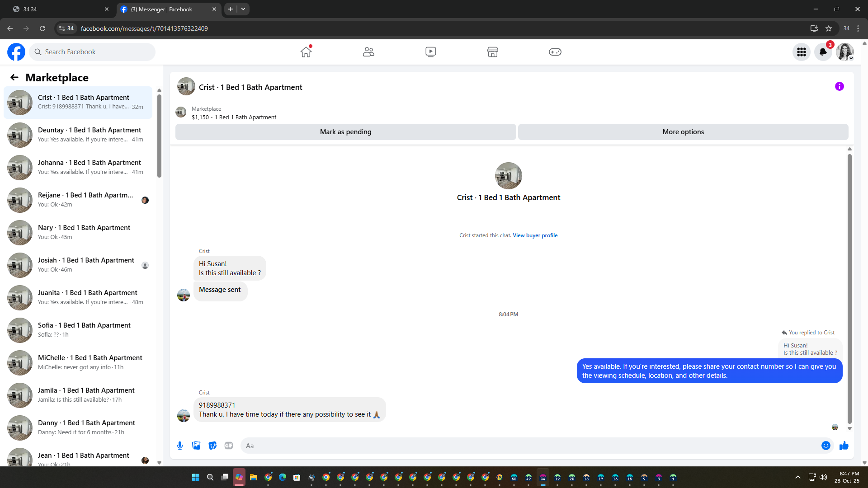The height and width of the screenshot is (488, 868).
Task: Open the Facebook Home tab
Action: coord(306,52)
